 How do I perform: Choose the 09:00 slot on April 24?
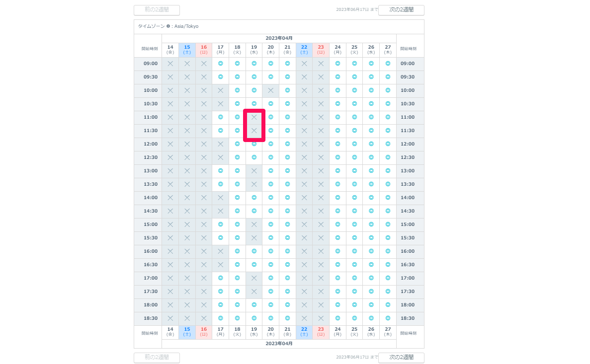coord(337,64)
